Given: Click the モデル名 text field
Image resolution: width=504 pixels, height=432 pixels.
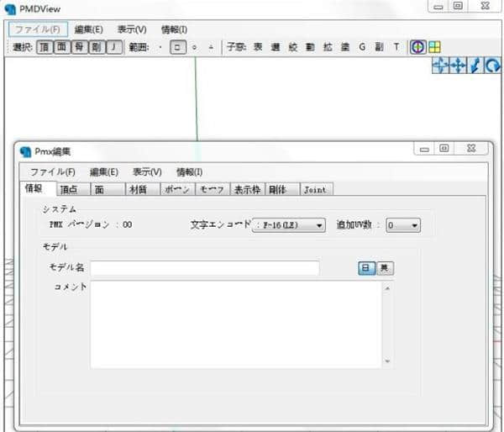Looking at the screenshot, I should 205,268.
